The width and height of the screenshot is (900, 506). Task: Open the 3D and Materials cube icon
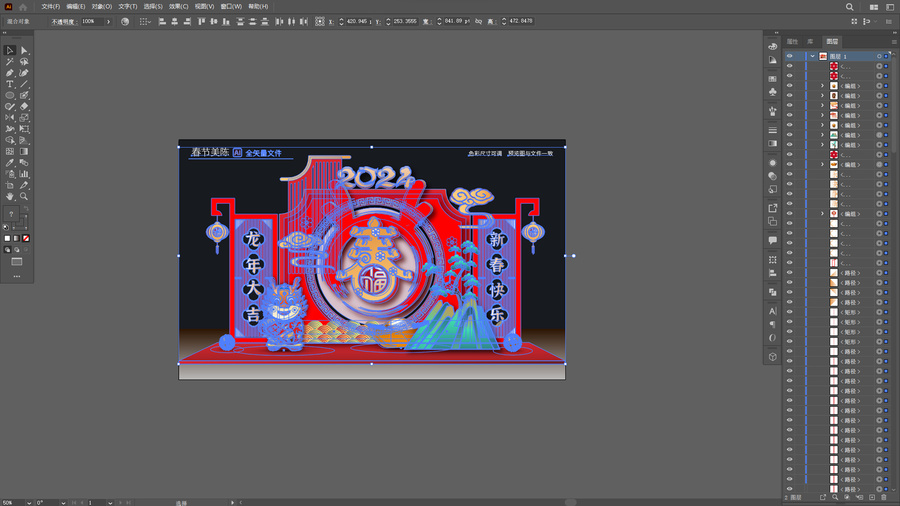(x=773, y=357)
